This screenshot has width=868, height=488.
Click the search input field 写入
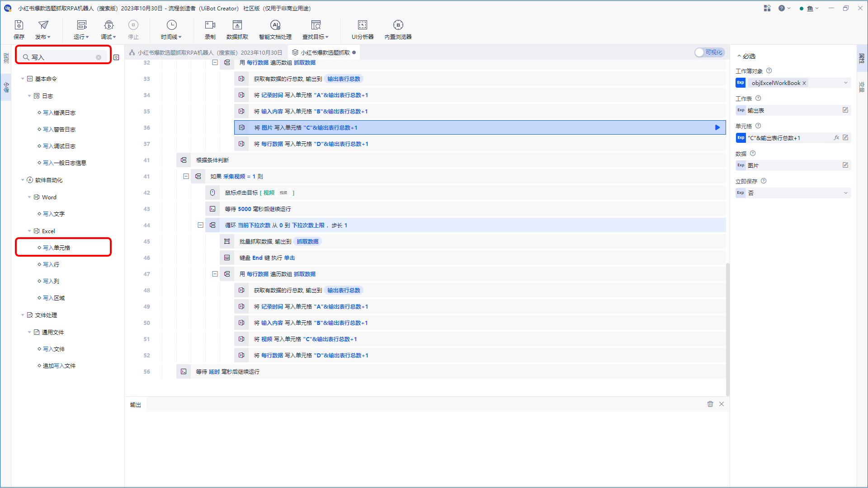62,56
